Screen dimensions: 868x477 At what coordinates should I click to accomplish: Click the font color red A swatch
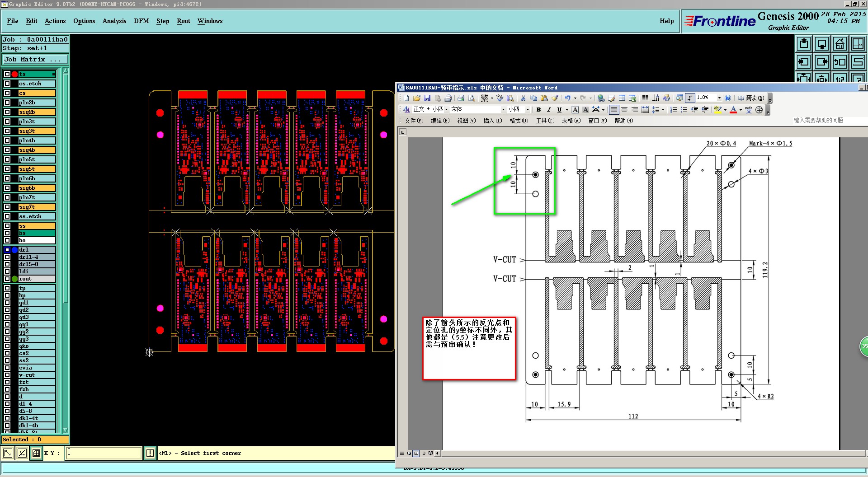point(733,109)
